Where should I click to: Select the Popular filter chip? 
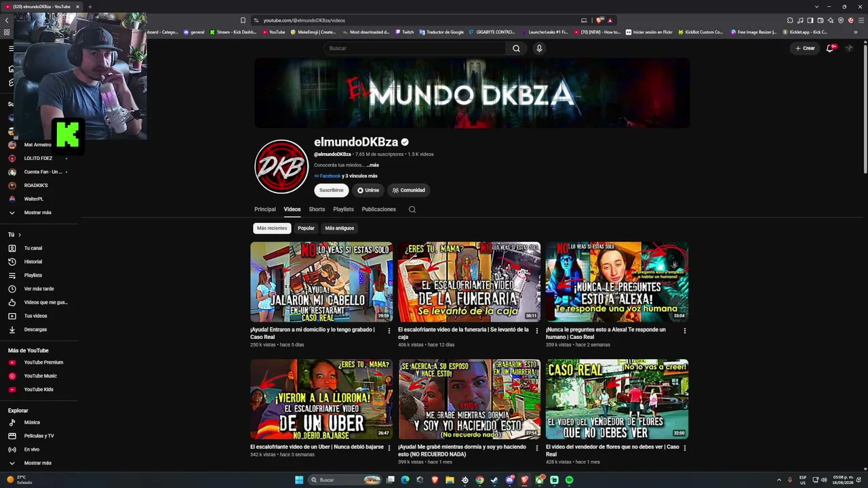(306, 228)
